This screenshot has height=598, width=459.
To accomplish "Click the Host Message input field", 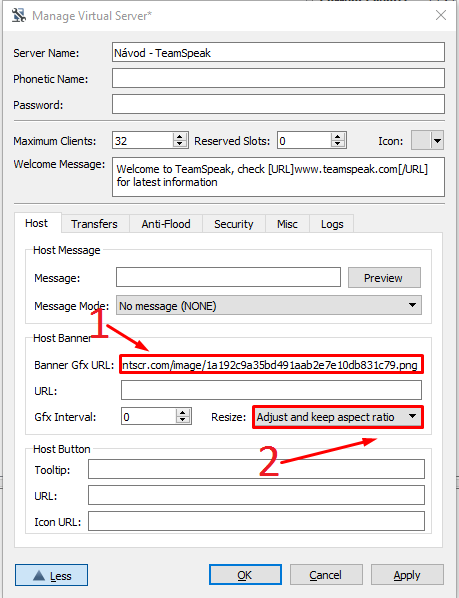I will 228,277.
